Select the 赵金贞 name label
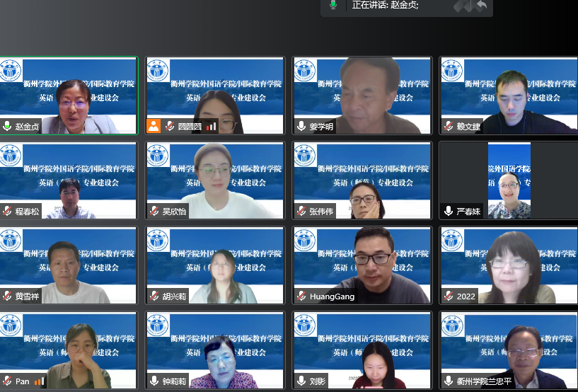Screen dimensions: 578x392 pos(28,127)
